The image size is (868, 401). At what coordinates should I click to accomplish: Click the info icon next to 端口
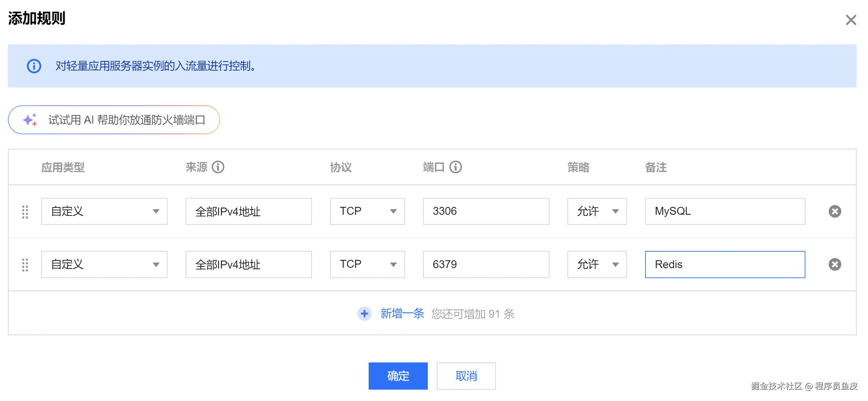[x=456, y=167]
